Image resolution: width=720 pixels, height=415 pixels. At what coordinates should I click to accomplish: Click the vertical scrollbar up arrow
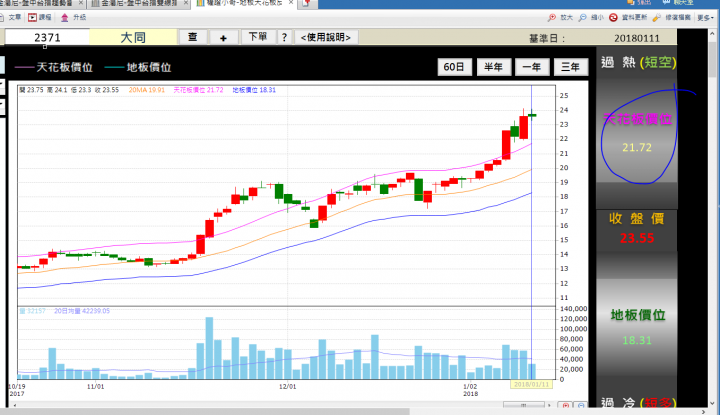[x=712, y=34]
